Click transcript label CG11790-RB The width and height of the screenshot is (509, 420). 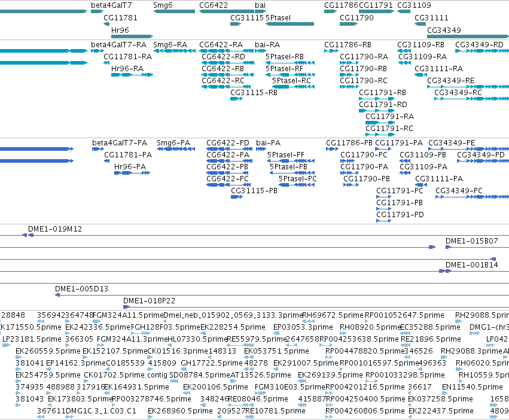coord(363,69)
